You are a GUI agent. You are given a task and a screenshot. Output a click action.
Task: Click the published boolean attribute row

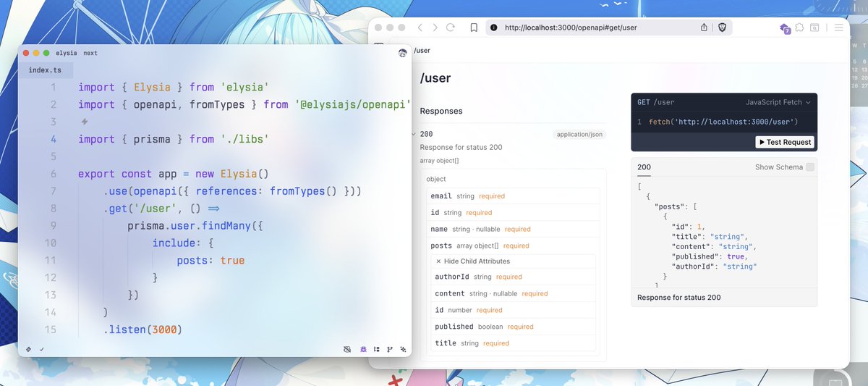(513, 327)
